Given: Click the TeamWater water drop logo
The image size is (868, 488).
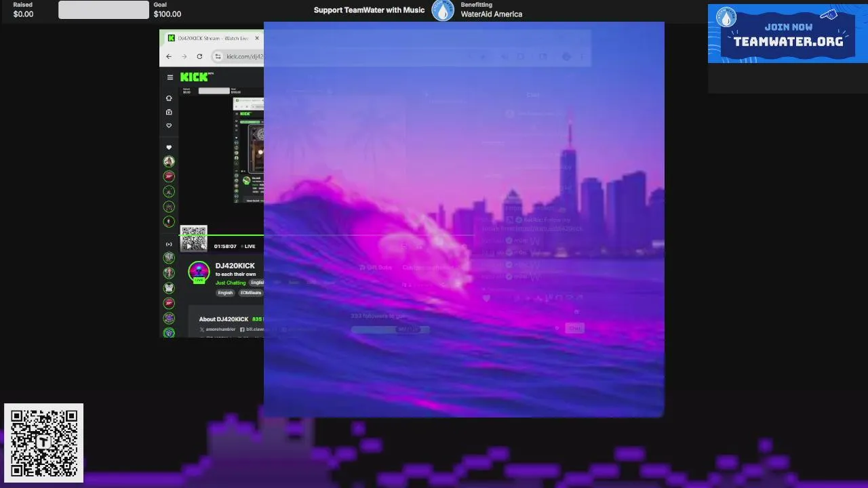Looking at the screenshot, I should pyautogui.click(x=443, y=10).
